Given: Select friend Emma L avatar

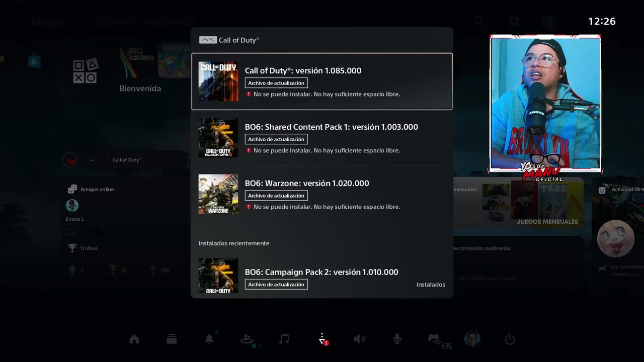Looking at the screenshot, I should (x=72, y=205).
